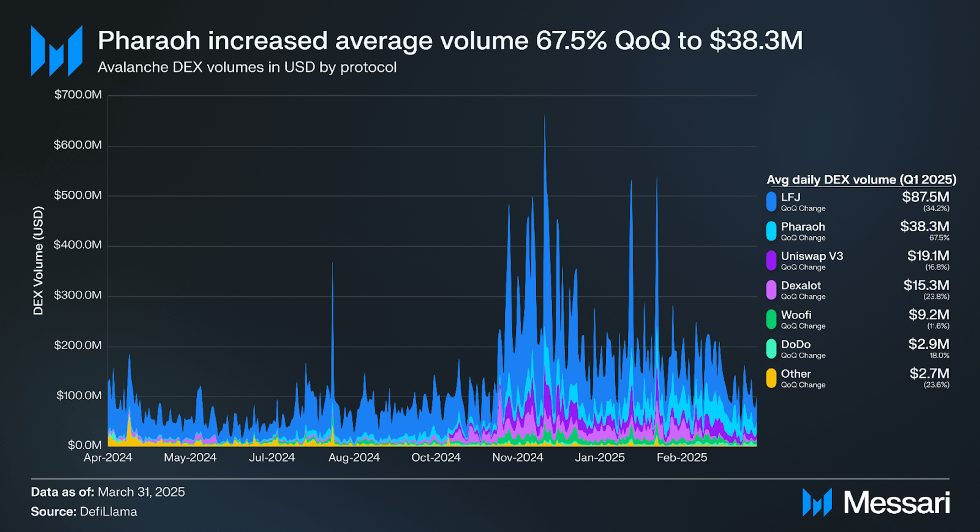980x532 pixels.
Task: Click the Messari wordmark text
Action: [897, 503]
